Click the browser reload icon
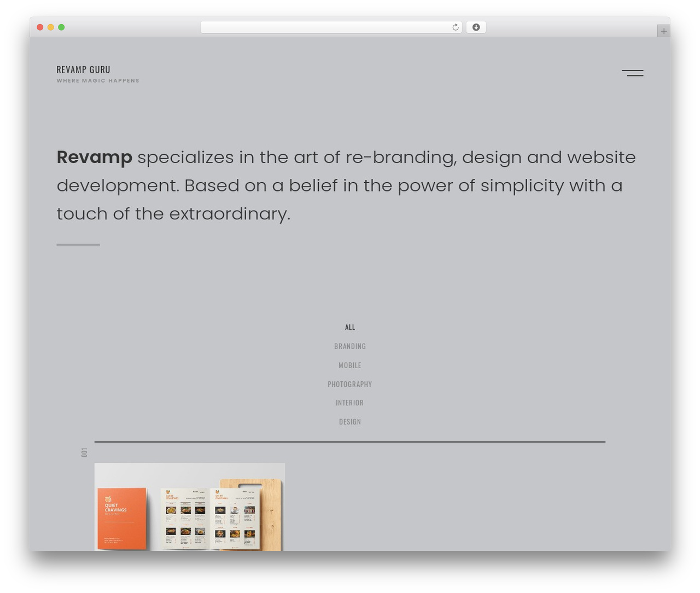700x593 pixels. tap(455, 27)
